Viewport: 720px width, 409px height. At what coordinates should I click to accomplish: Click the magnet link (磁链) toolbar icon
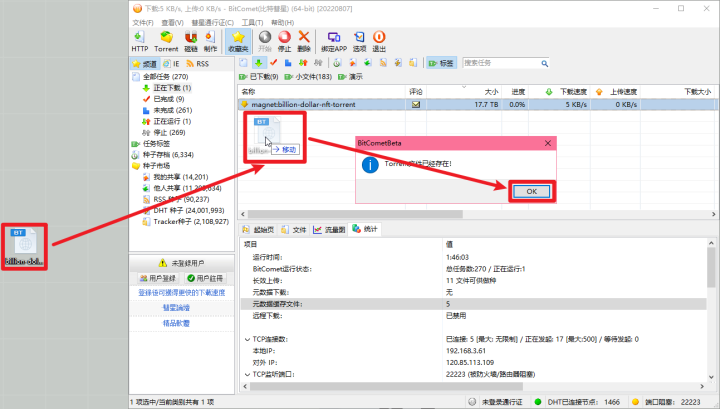click(191, 41)
